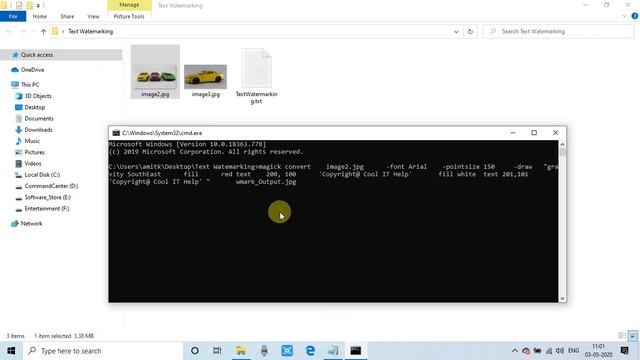Screen dimensions: 640x360
Task: Open Downloads in navigation pane
Action: click(x=38, y=130)
